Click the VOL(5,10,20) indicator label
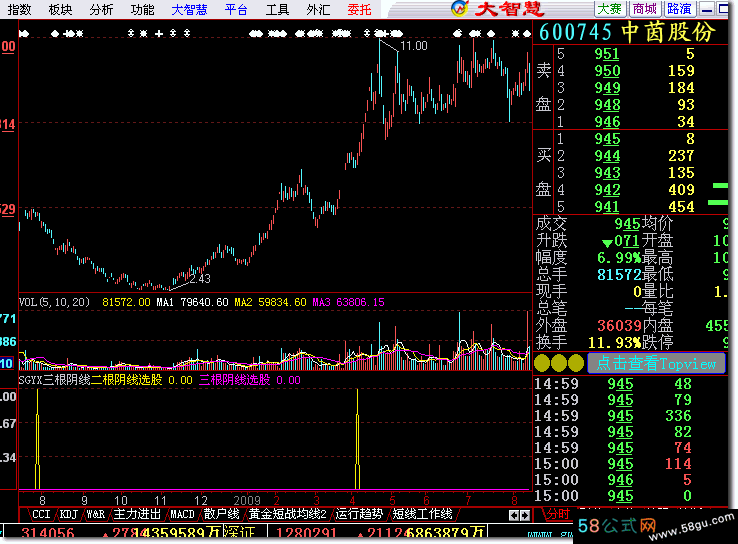 point(54,302)
